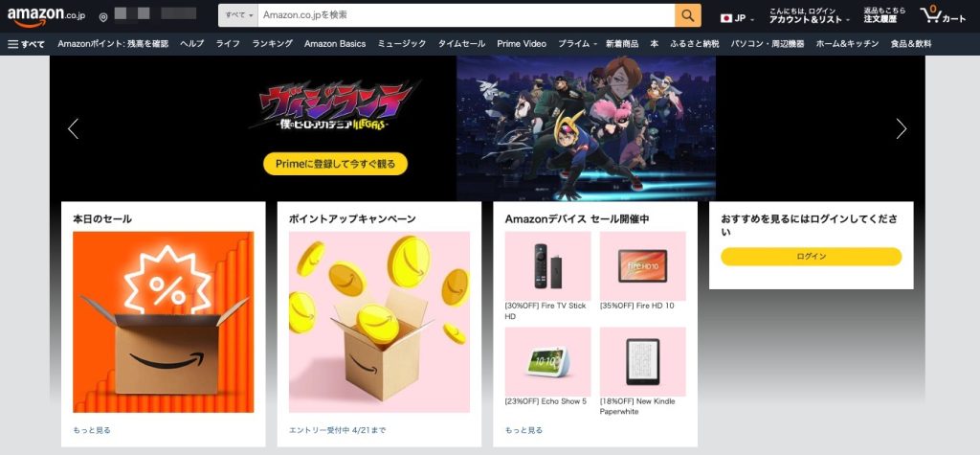Go to タイムセール in navigation bar
980x455 pixels.
[x=461, y=44]
